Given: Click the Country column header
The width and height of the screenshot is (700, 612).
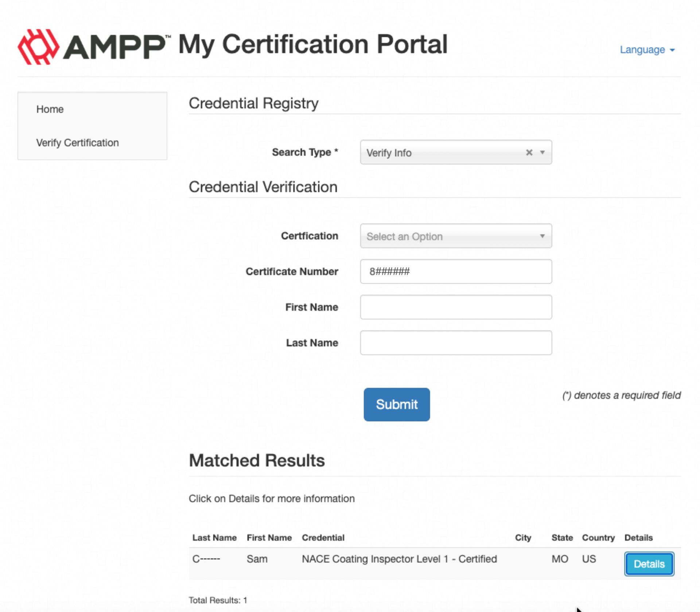Looking at the screenshot, I should coord(598,538).
